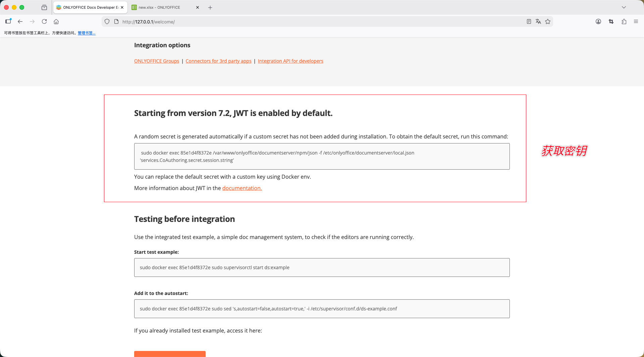This screenshot has width=644, height=357.
Task: Click the screenshot crop tool icon
Action: (611, 21)
